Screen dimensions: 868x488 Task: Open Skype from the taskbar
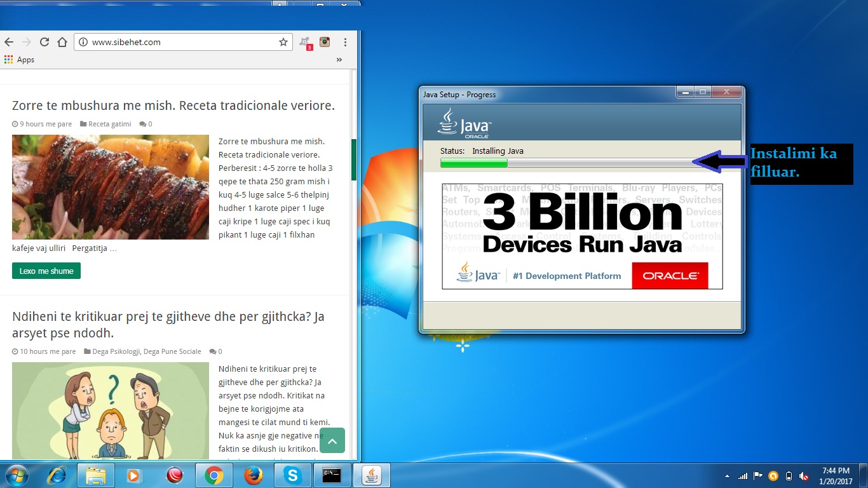(293, 475)
